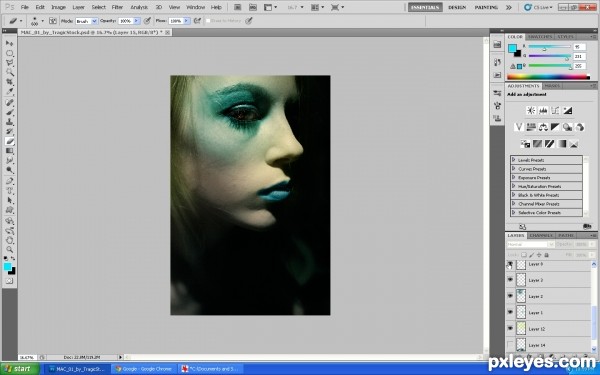Add an Exposure adjustment
This screenshot has width=600, height=375.
[567, 111]
